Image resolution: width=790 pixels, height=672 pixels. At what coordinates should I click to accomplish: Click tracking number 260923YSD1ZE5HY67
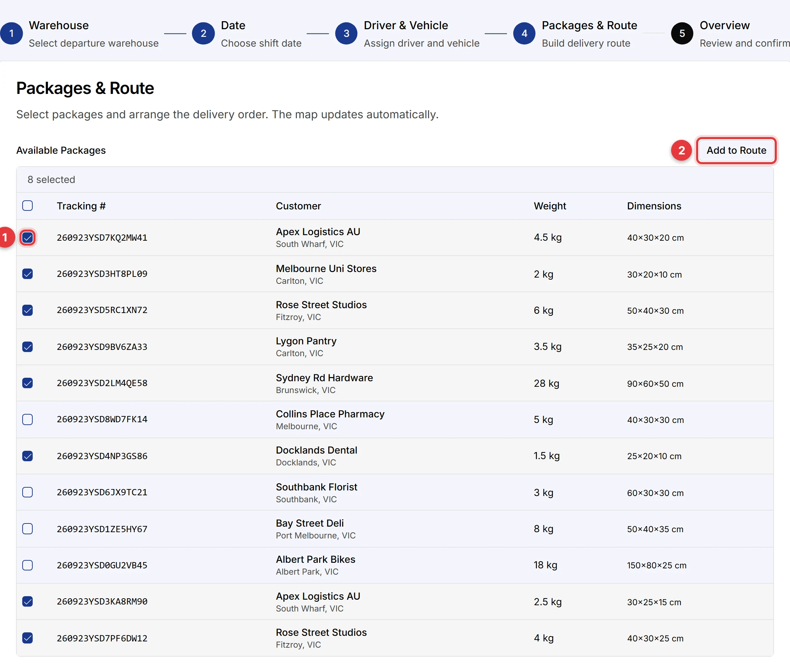(x=102, y=529)
